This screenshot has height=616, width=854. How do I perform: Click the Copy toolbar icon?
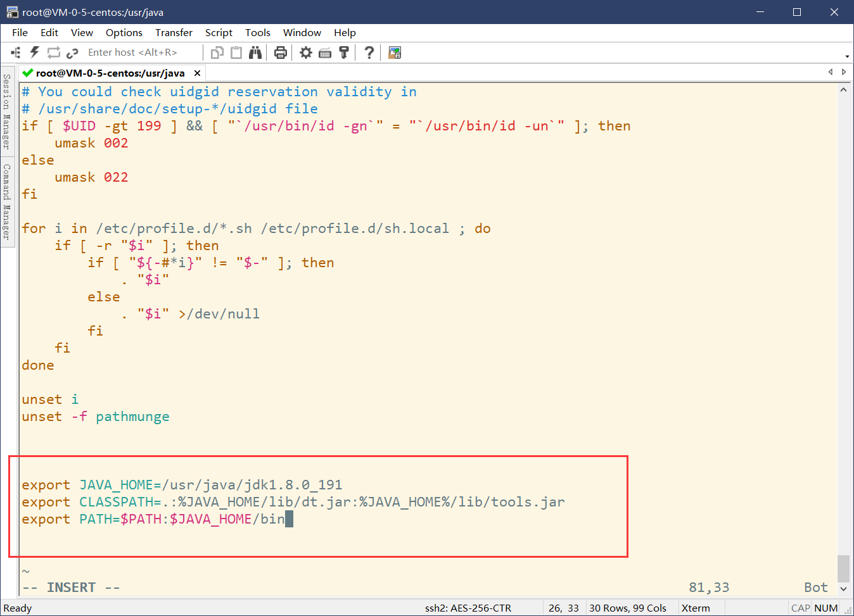tap(217, 53)
